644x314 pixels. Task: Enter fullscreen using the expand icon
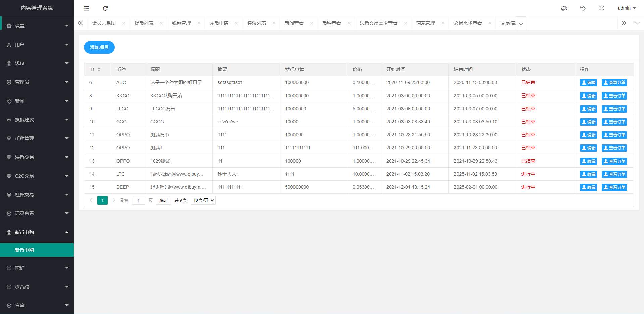[x=602, y=8]
